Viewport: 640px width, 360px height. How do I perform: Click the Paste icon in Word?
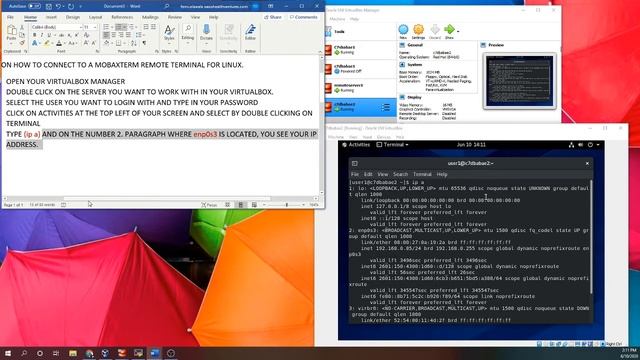[x=11, y=30]
